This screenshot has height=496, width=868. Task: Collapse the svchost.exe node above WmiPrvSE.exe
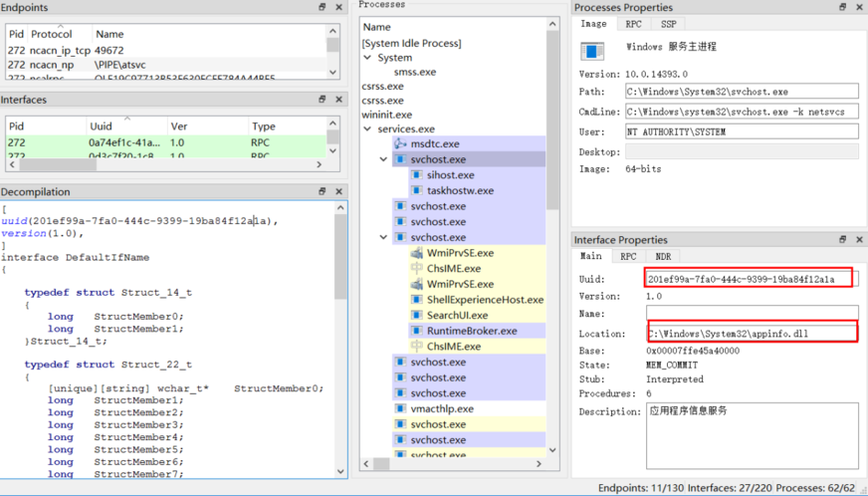click(383, 237)
